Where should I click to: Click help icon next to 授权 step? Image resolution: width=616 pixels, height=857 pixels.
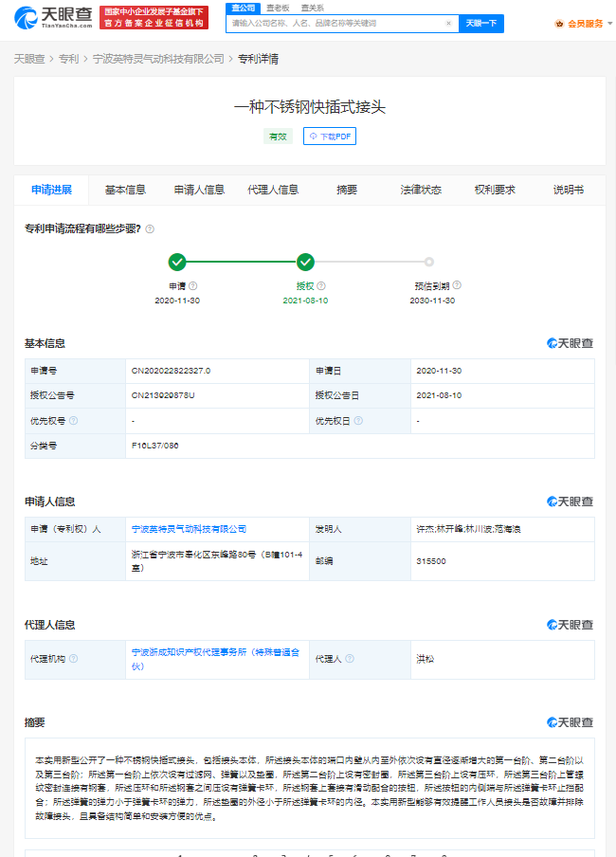[x=321, y=285]
